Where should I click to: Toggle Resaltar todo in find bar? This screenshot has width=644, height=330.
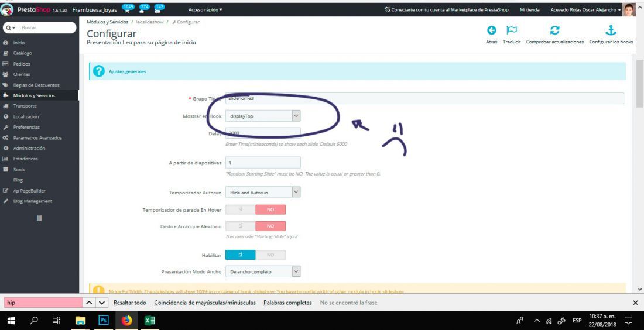point(130,302)
